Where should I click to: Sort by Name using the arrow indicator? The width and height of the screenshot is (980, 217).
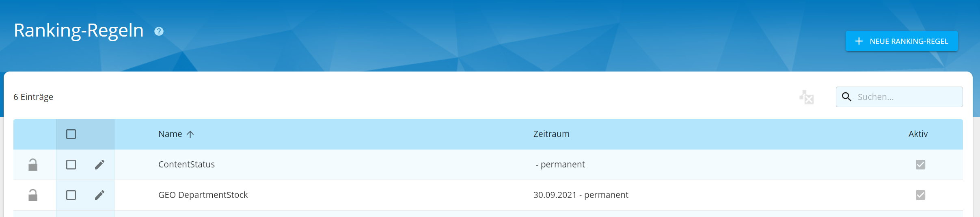click(190, 134)
